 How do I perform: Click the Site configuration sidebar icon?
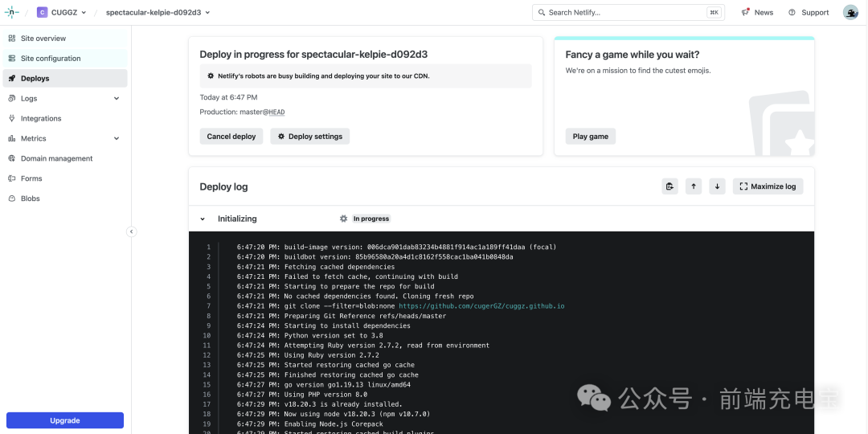11,58
